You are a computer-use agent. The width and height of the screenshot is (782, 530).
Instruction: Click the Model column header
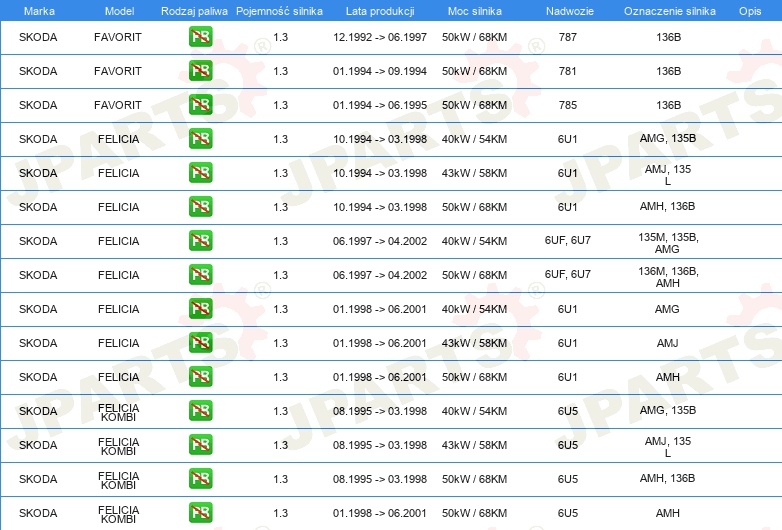[x=119, y=11]
